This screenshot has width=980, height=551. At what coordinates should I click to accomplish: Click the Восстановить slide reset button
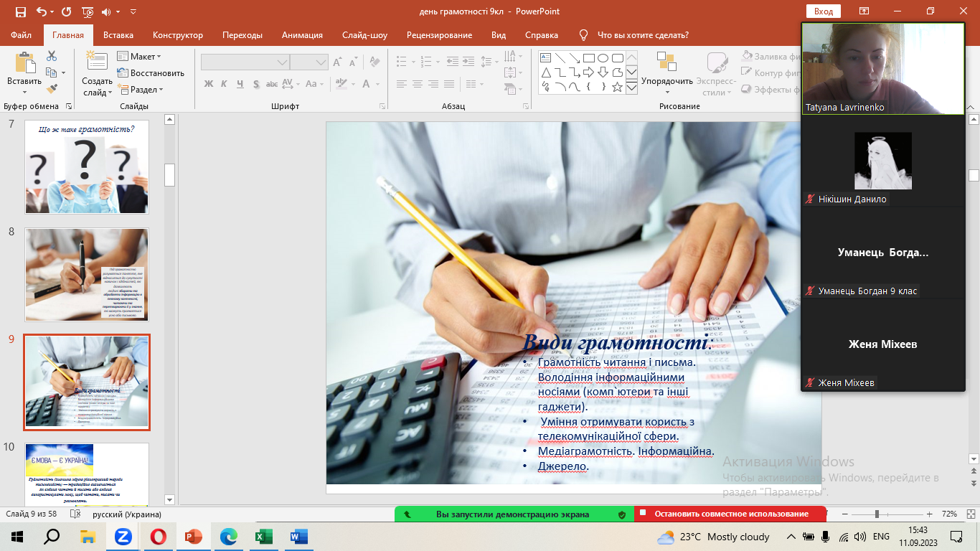[151, 73]
